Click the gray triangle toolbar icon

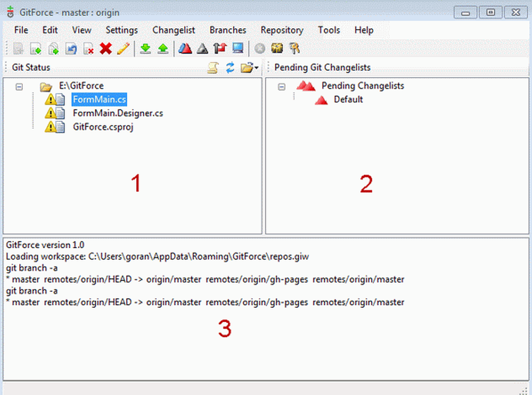point(203,48)
